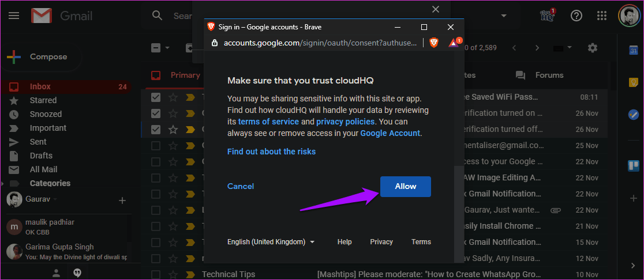
Task: Uncheck the 08:11 email checkbox
Action: (156, 97)
